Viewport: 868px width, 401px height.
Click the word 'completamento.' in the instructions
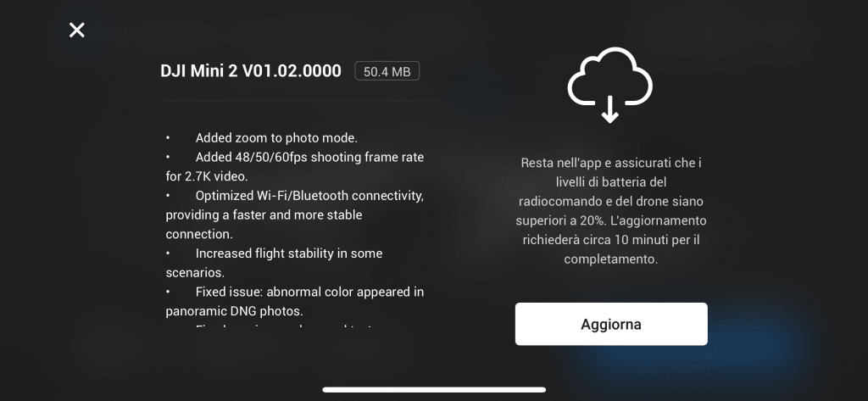click(611, 259)
